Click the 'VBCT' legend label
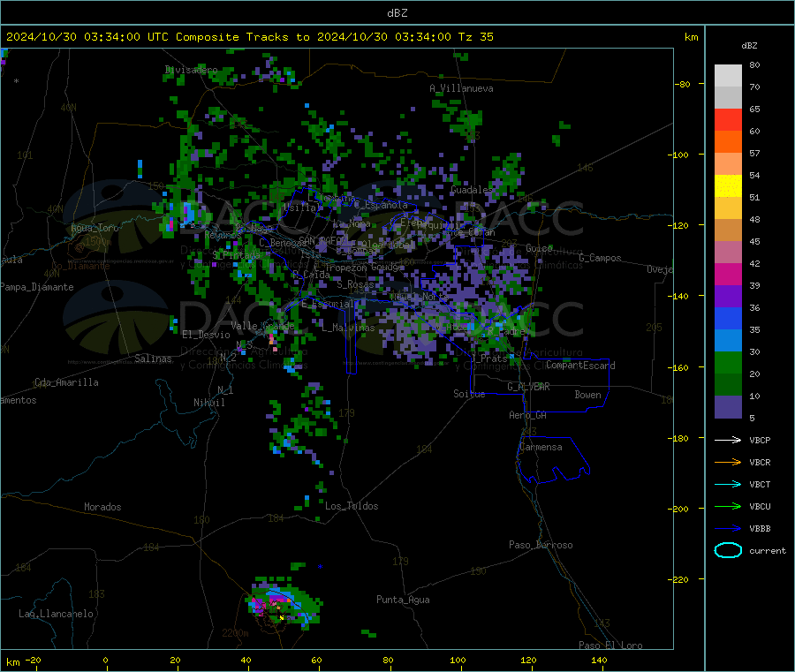The width and height of the screenshot is (795, 672). pyautogui.click(x=760, y=485)
